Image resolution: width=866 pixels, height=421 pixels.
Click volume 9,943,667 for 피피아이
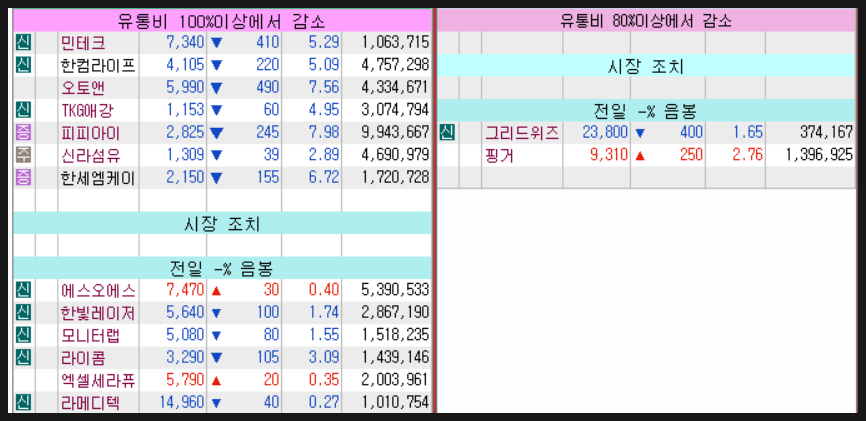click(395, 133)
